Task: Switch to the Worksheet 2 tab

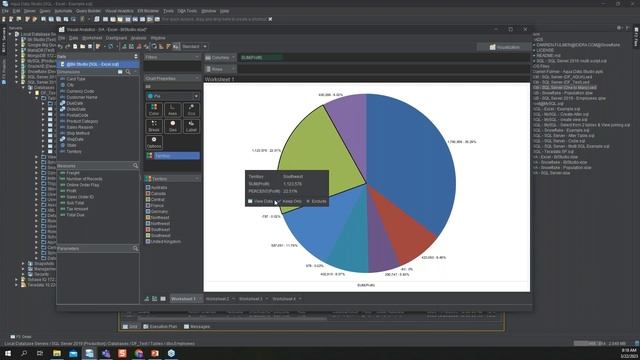Action: point(218,299)
